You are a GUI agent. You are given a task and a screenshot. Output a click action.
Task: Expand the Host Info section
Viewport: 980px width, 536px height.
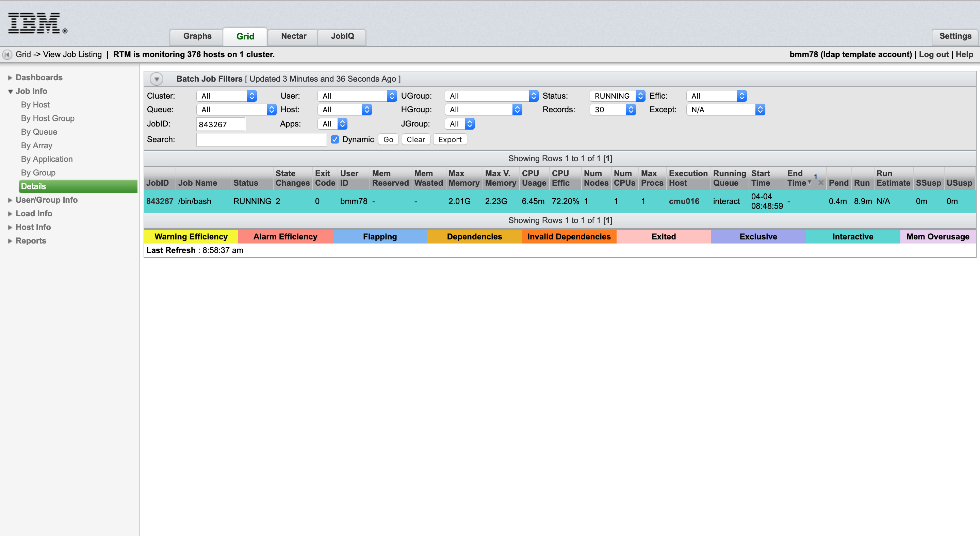33,227
